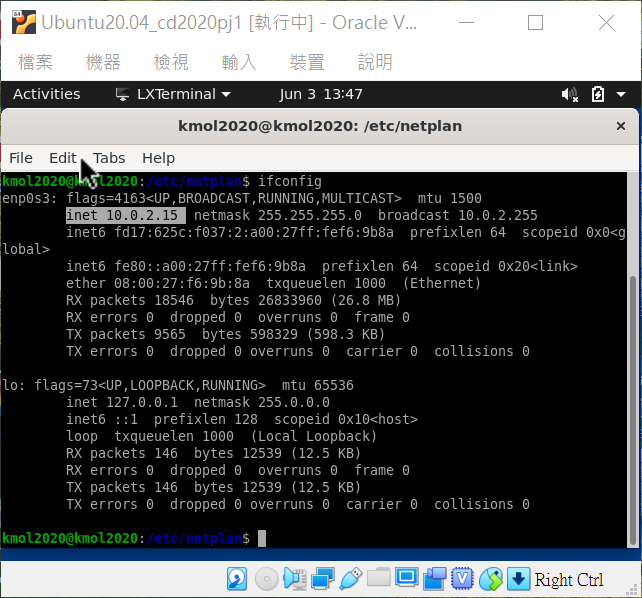The height and width of the screenshot is (598, 642).
Task: Click the mouse integration status icon
Action: click(x=491, y=579)
